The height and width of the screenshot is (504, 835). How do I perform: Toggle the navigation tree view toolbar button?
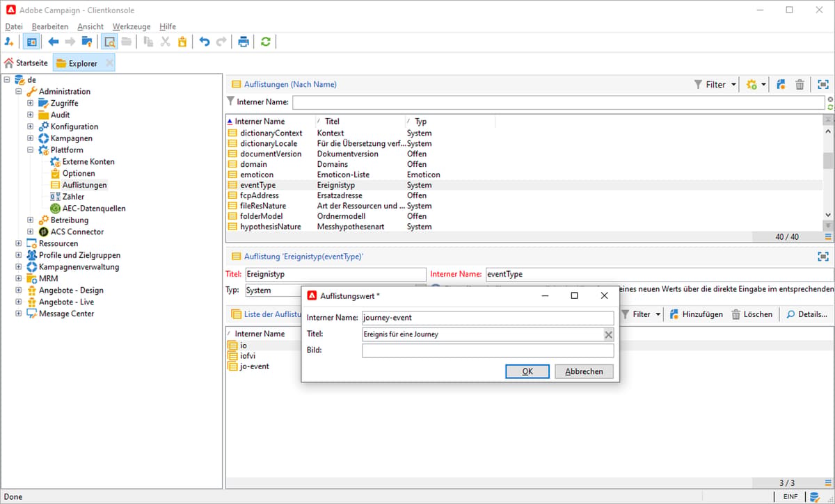(31, 42)
